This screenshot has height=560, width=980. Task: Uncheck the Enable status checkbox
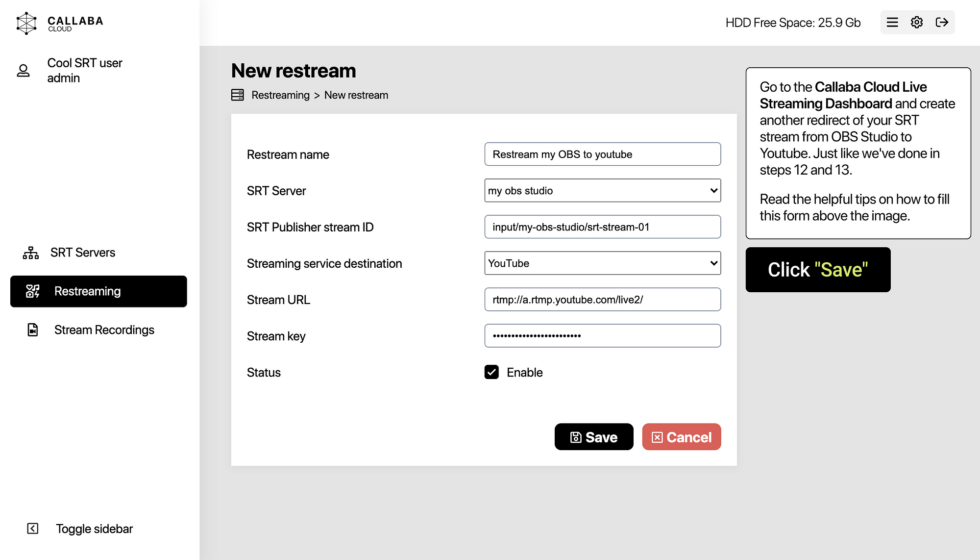click(491, 372)
